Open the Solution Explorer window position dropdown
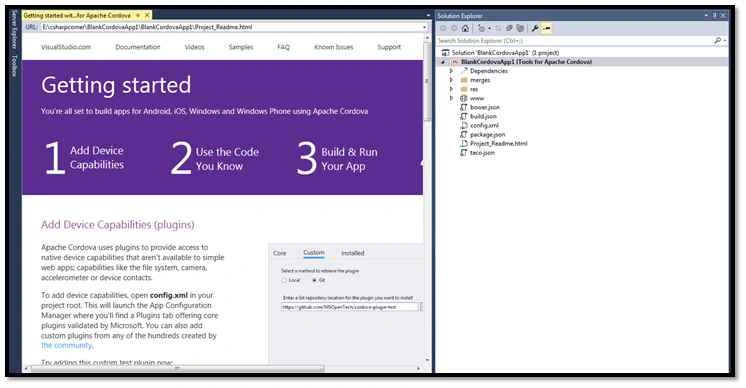This screenshot has height=388, width=746. [706, 16]
